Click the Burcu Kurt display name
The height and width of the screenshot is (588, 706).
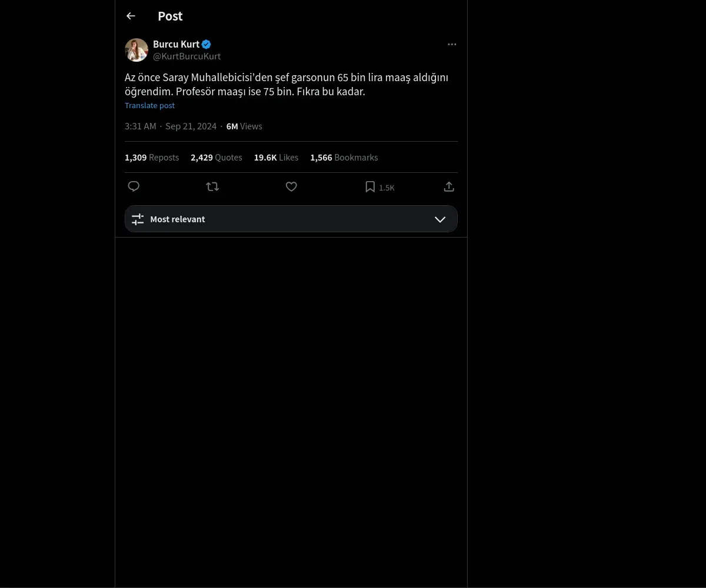coord(176,44)
